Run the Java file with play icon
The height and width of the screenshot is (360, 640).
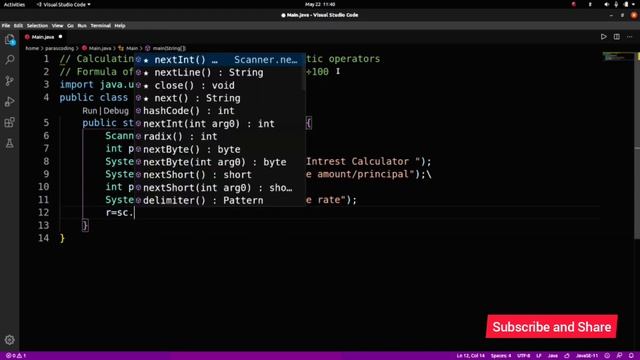[x=603, y=37]
